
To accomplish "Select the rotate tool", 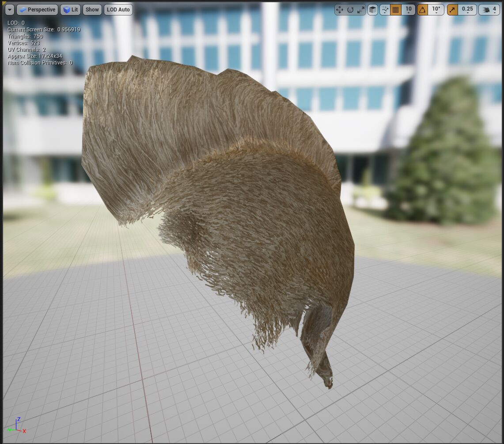I will [x=351, y=9].
